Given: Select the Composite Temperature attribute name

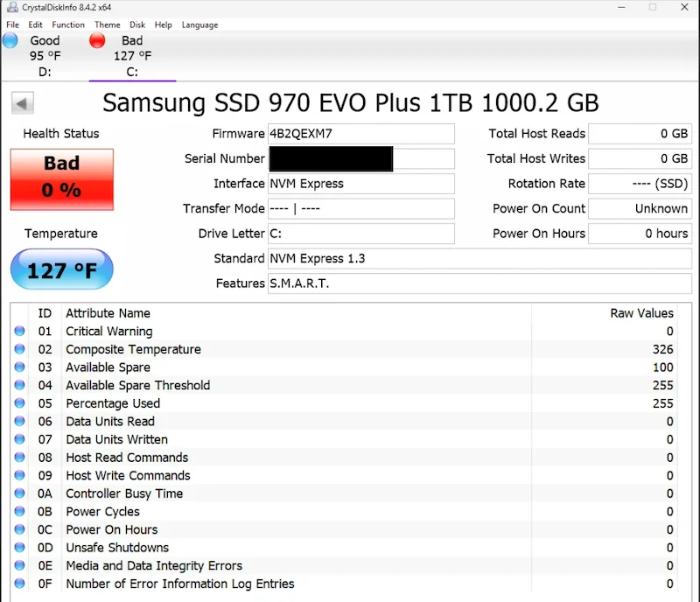Looking at the screenshot, I should 134,349.
